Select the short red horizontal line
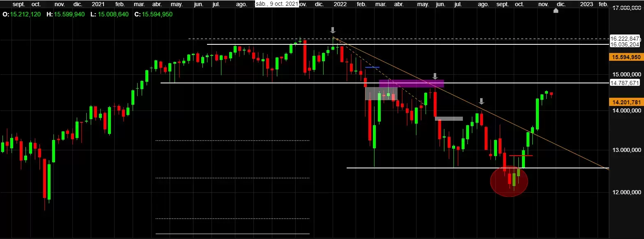Viewport: 644px width, 239px height. 521,156
